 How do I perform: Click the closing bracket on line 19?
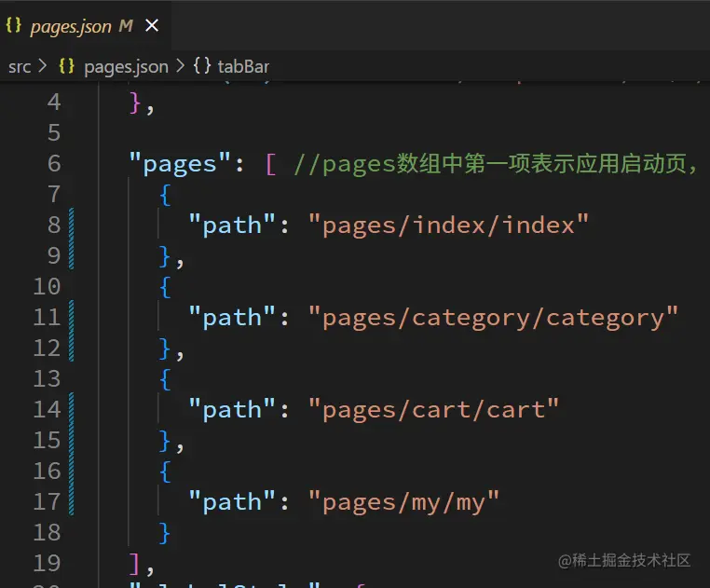point(134,564)
